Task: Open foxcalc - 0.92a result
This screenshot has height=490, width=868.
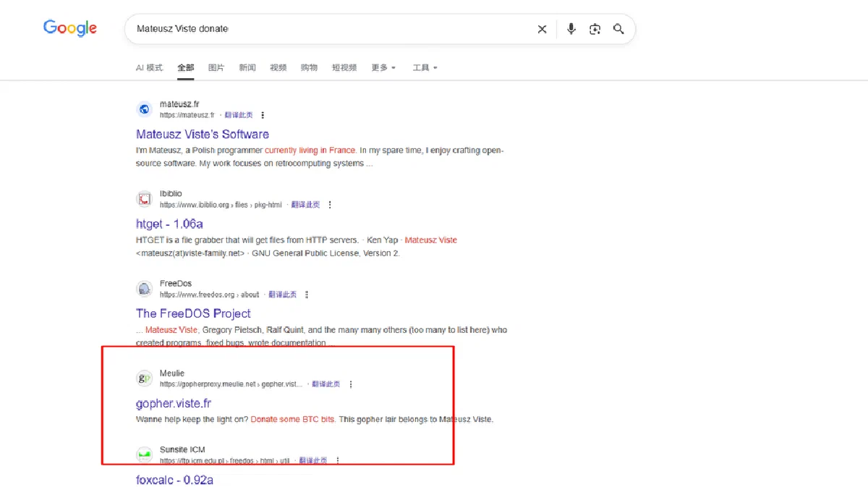Action: 174,479
